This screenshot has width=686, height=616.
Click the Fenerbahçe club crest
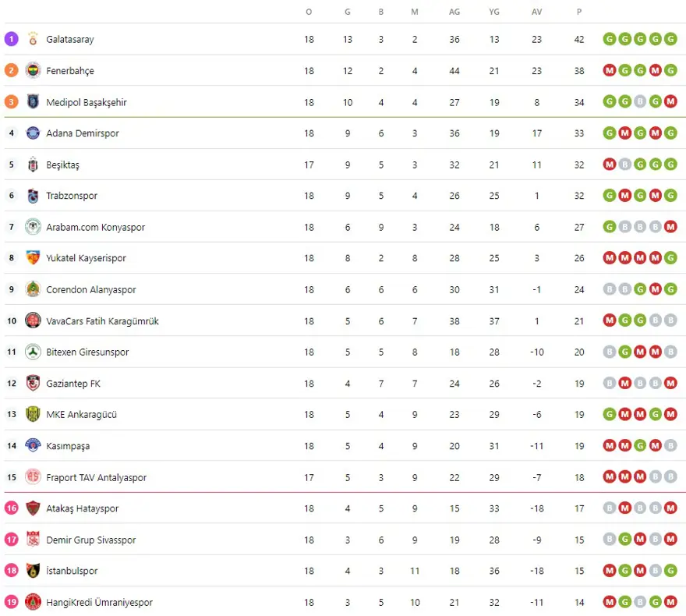pyautogui.click(x=33, y=70)
